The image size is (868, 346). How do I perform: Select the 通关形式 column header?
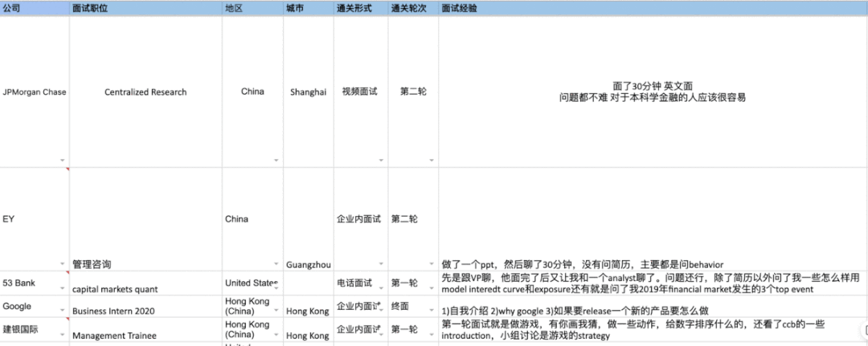pyautogui.click(x=360, y=9)
